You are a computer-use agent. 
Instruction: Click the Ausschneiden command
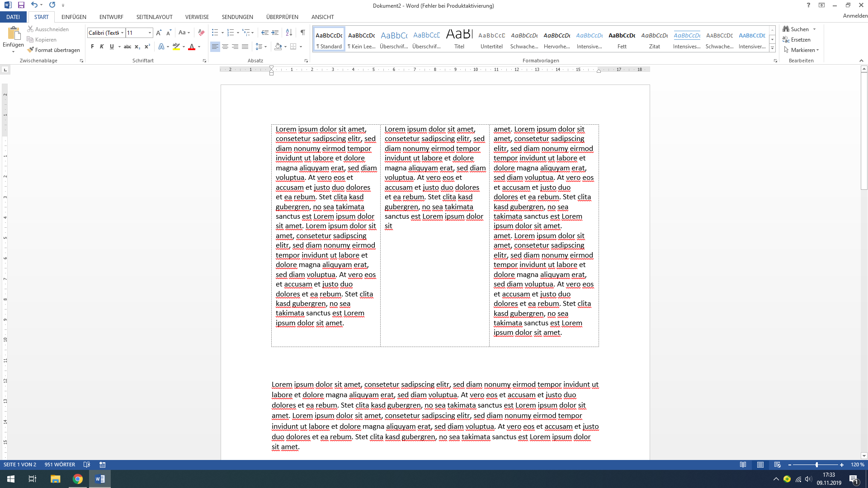point(48,29)
